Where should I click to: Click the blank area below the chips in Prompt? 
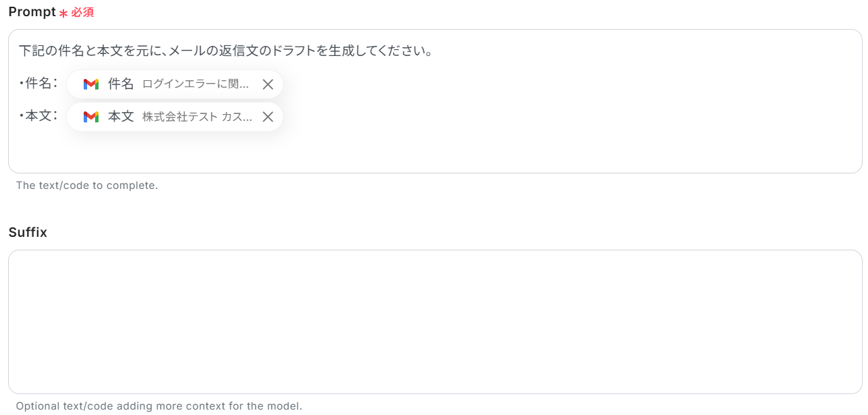(432, 152)
